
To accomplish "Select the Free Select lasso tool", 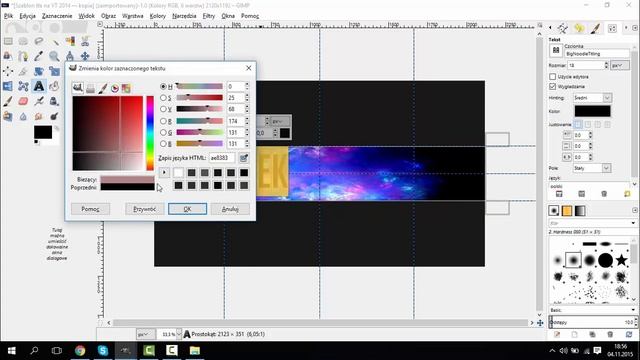I will coord(39,41).
